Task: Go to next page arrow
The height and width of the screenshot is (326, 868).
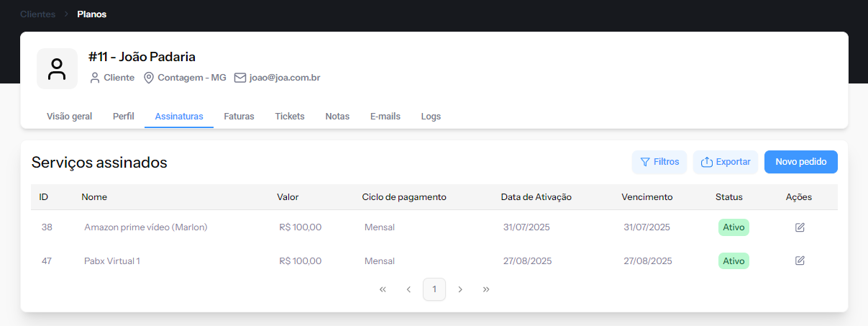Action: tap(460, 289)
